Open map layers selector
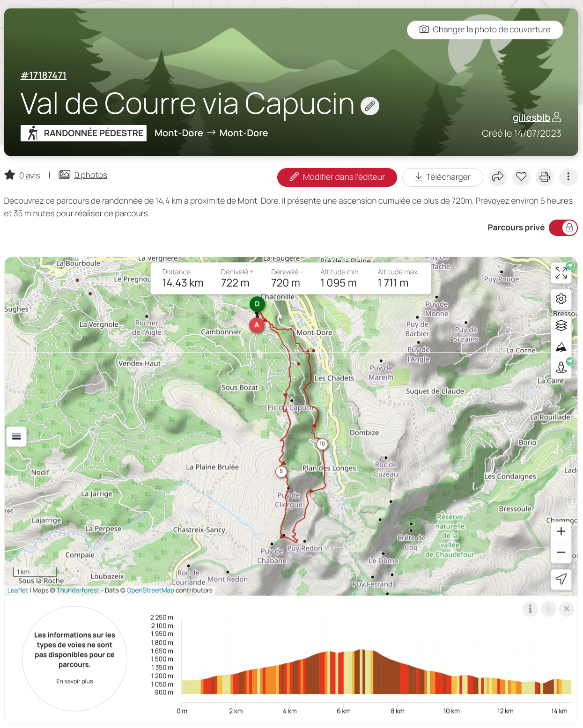The image size is (583, 728). coord(561,325)
